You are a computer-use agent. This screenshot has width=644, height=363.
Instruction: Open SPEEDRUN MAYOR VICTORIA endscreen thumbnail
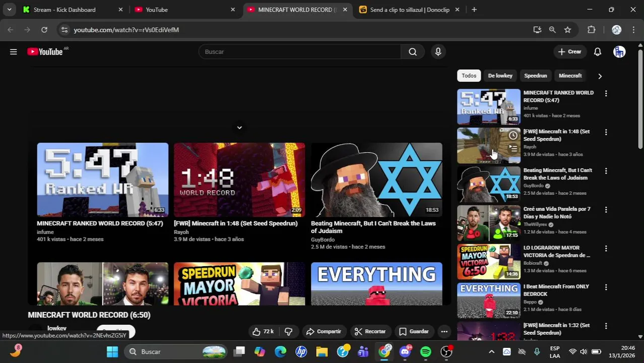pyautogui.click(x=239, y=284)
